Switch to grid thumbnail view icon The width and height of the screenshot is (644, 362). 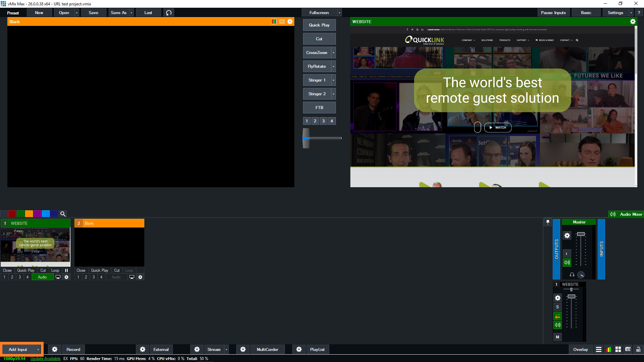pos(618,349)
